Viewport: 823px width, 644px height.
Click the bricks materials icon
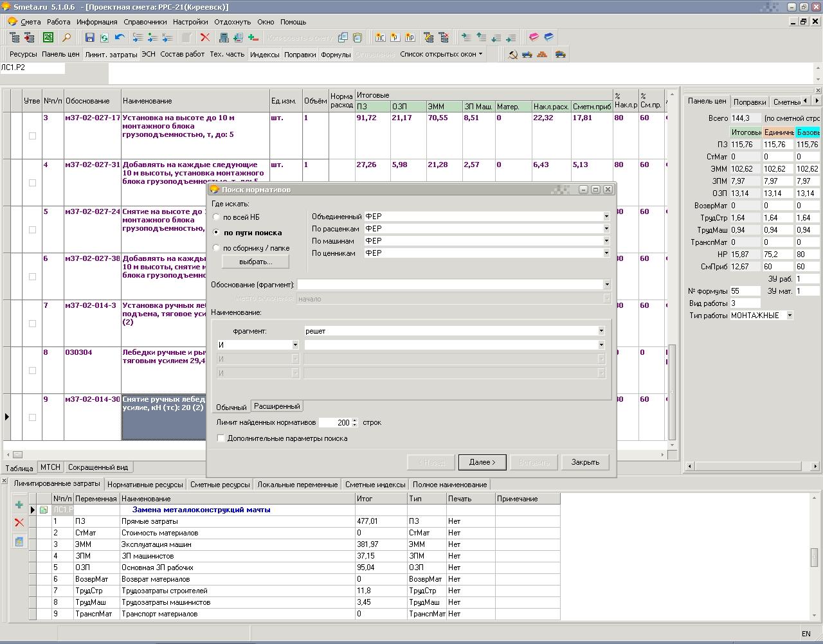542,55
